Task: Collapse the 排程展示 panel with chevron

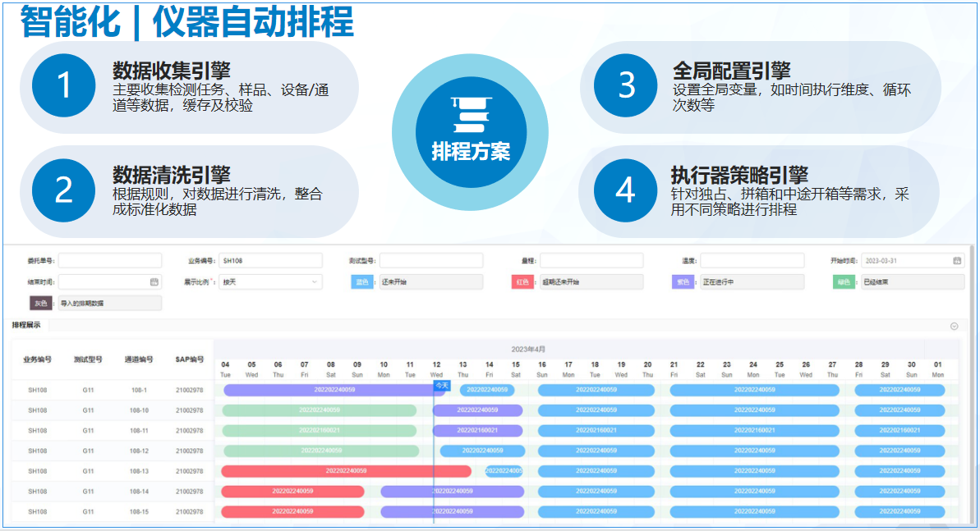Action: pyautogui.click(x=954, y=326)
